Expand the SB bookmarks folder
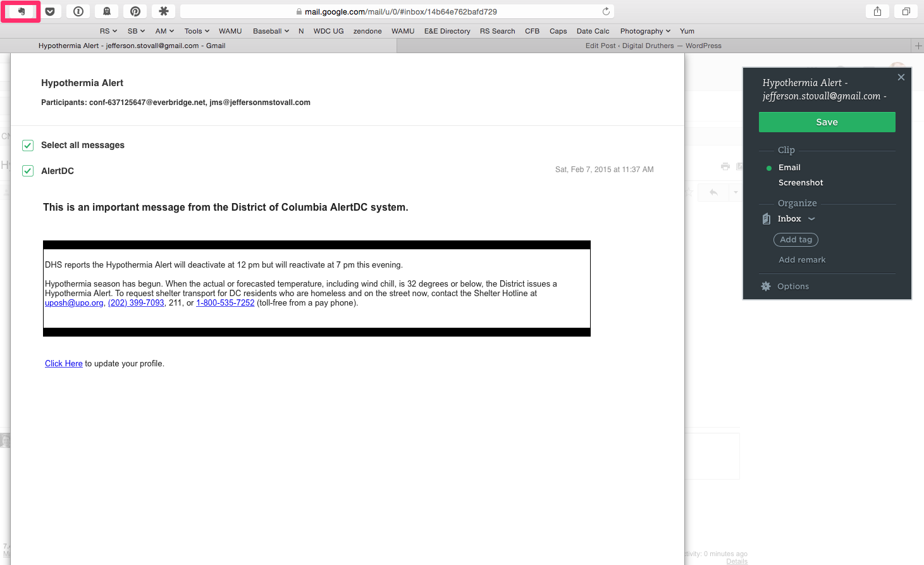924x565 pixels. click(x=136, y=31)
